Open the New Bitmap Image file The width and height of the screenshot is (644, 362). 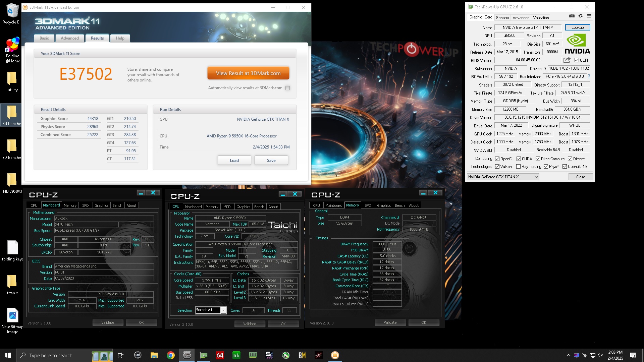(12, 320)
